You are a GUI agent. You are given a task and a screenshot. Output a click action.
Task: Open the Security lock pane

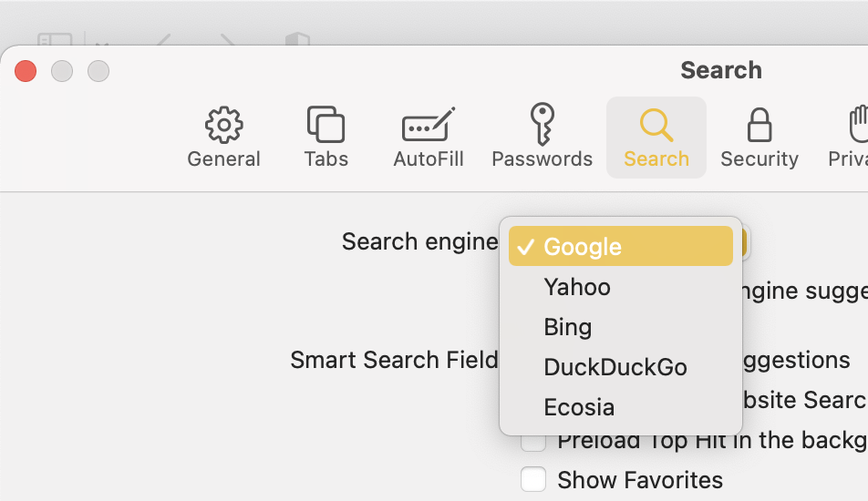click(x=759, y=138)
